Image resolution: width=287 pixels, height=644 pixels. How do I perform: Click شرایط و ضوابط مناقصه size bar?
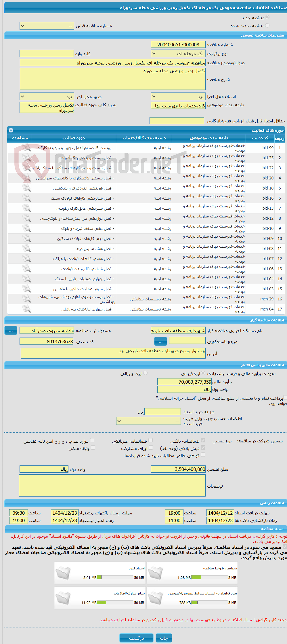(209, 577)
